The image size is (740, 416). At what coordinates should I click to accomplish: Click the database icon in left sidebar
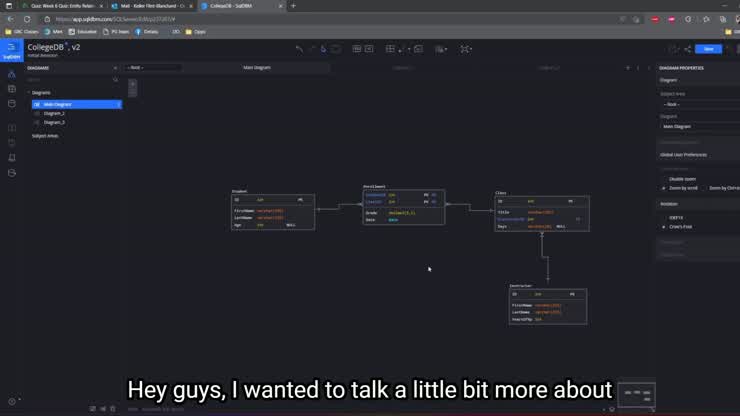point(11,103)
